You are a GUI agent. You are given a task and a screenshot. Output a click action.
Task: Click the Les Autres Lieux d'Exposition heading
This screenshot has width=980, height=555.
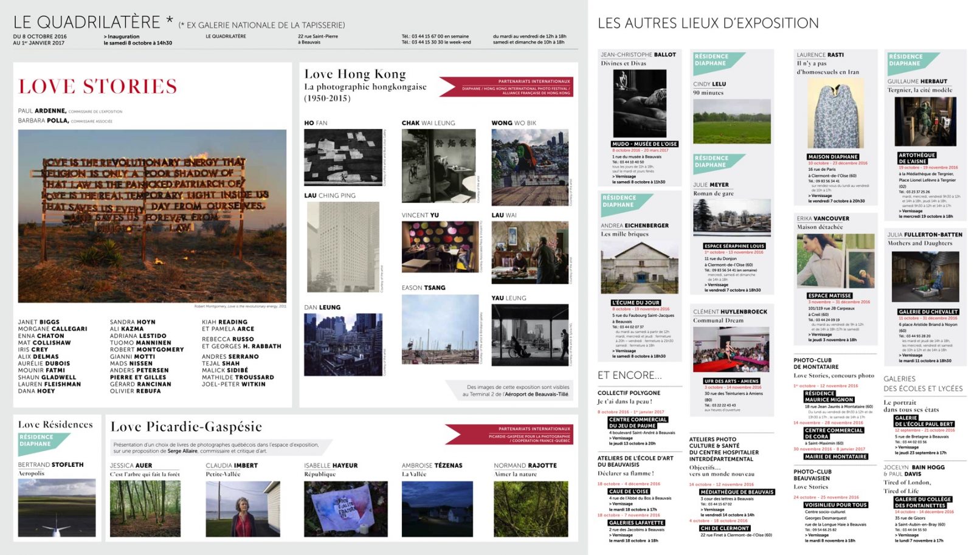tap(708, 24)
